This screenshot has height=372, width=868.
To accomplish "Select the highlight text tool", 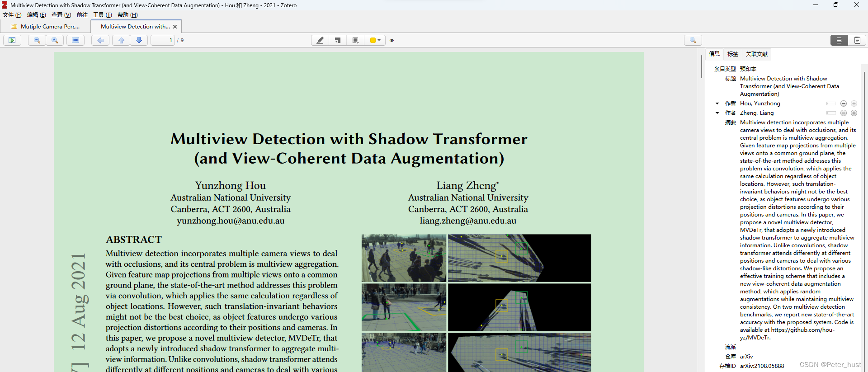I will [x=320, y=40].
